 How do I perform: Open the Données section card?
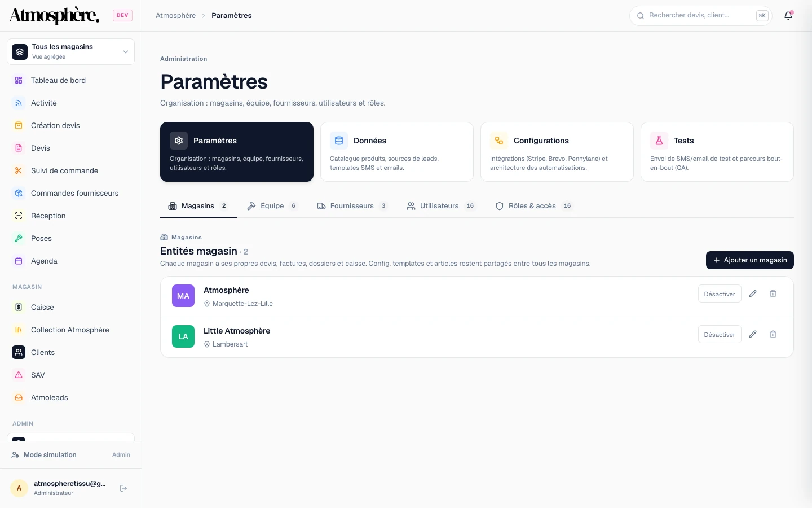tap(397, 152)
